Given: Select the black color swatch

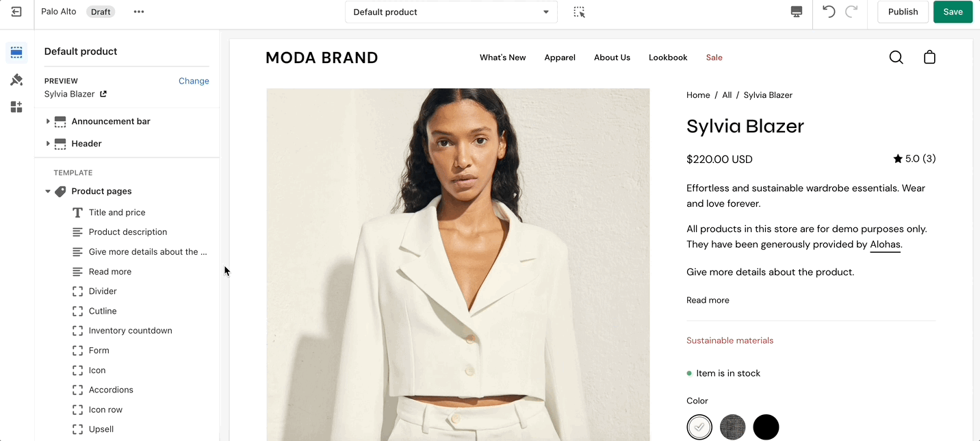Looking at the screenshot, I should (766, 427).
